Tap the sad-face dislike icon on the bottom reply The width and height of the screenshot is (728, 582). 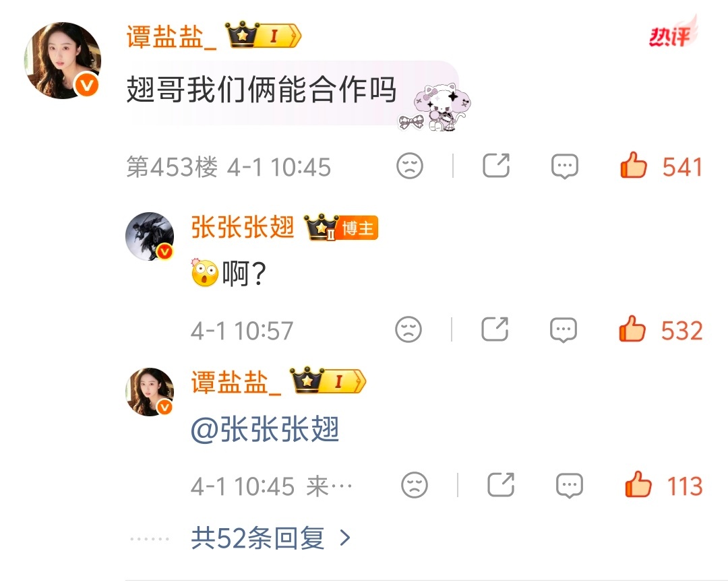(x=414, y=485)
